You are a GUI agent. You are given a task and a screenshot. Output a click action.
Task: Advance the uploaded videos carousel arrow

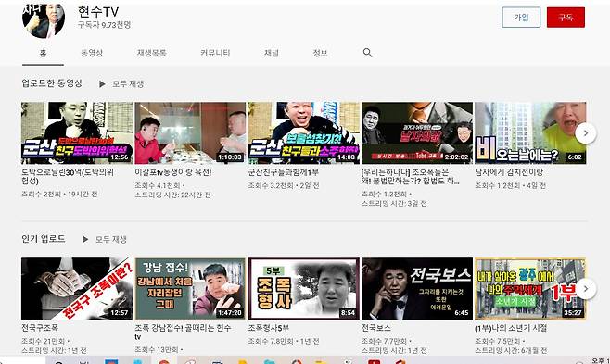[586, 133]
